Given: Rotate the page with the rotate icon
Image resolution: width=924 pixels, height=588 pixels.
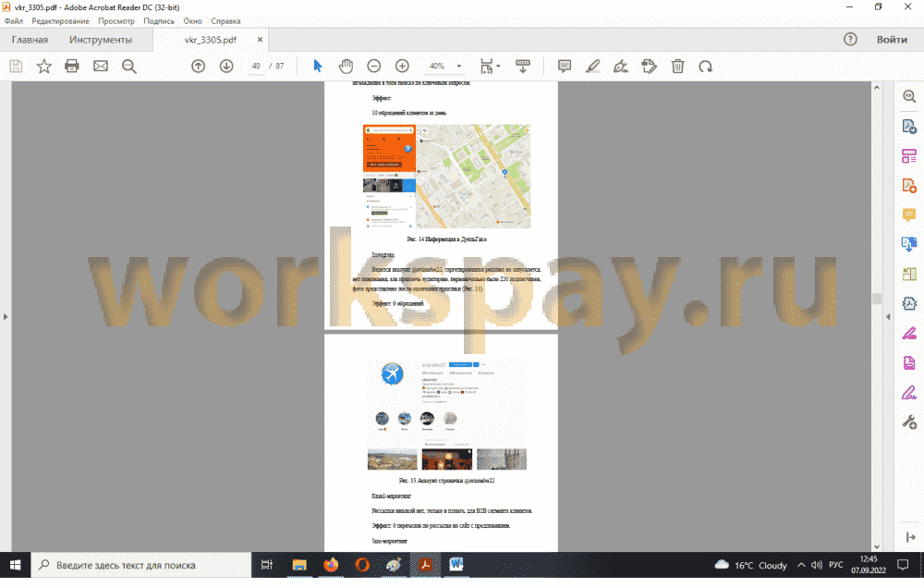Looking at the screenshot, I should point(705,66).
